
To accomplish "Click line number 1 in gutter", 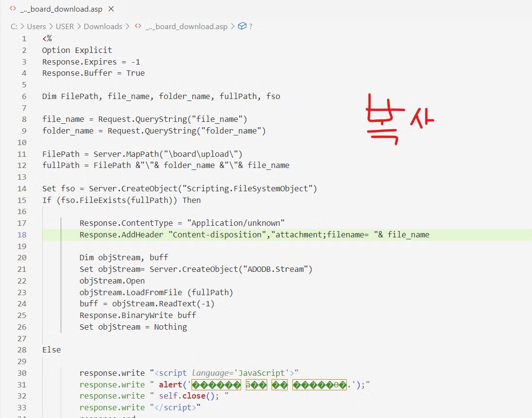I will point(24,39).
